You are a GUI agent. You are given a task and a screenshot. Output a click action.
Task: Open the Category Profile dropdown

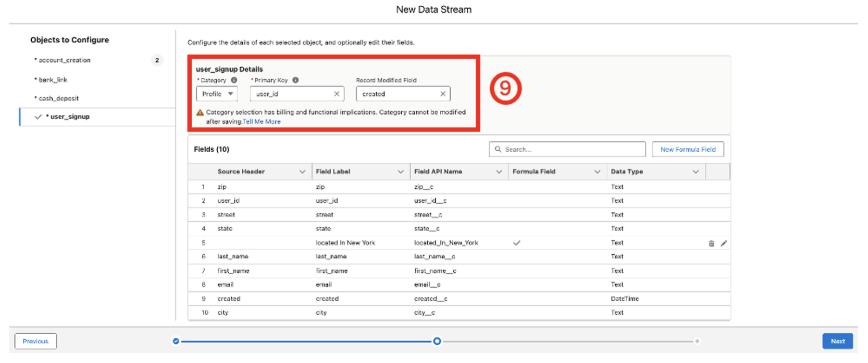[x=217, y=94]
